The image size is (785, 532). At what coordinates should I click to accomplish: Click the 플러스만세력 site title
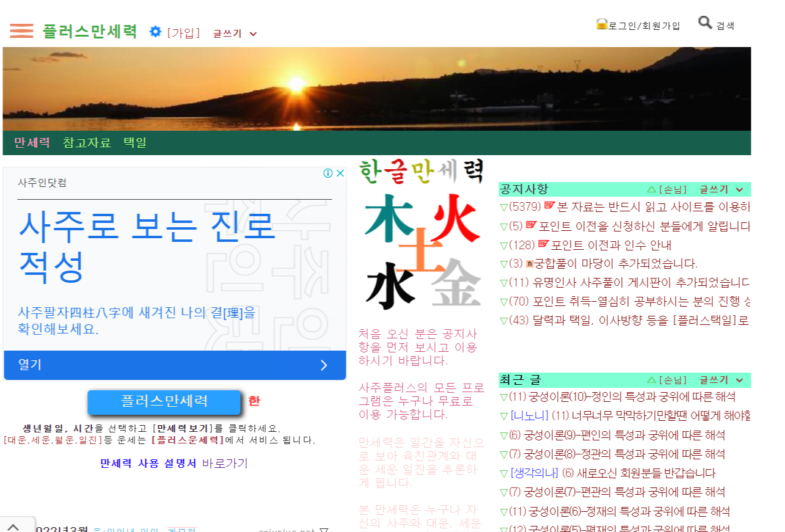tap(90, 31)
